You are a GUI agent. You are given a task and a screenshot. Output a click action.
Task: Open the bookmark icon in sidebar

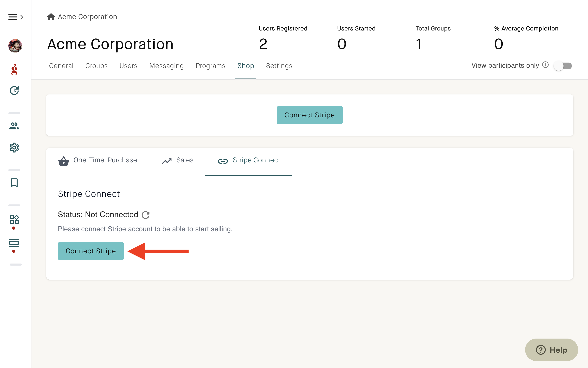pos(14,183)
